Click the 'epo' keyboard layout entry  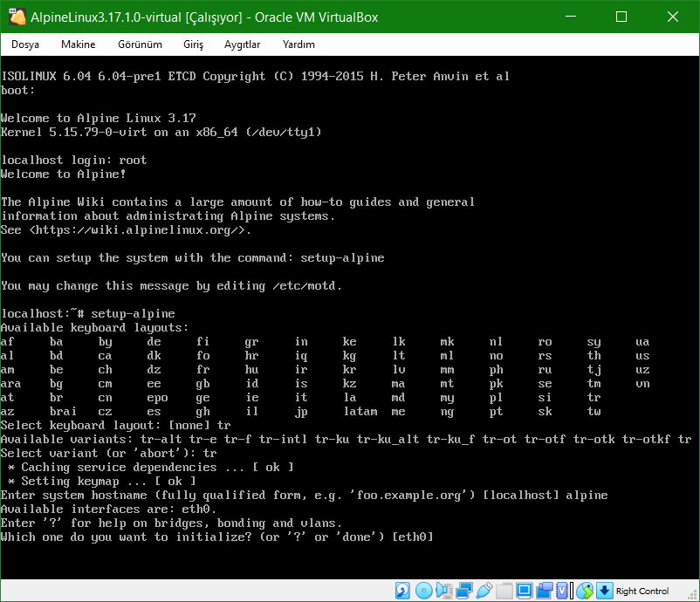click(158, 397)
